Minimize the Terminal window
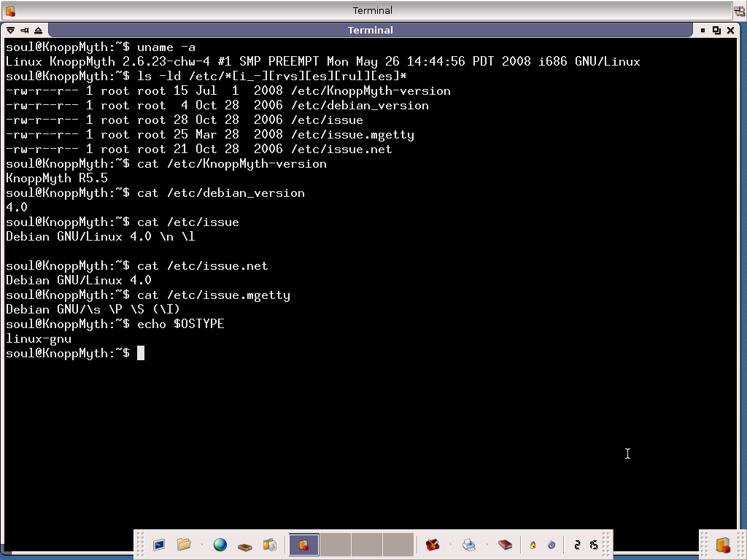 tap(703, 30)
